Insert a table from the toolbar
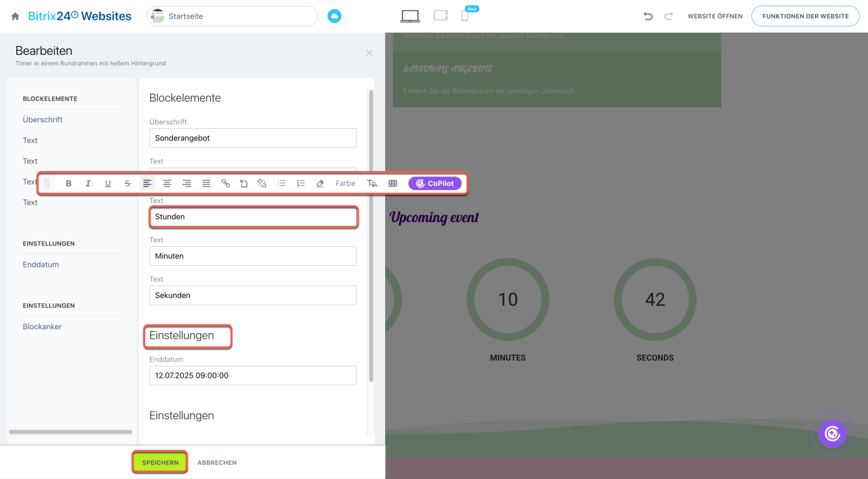The image size is (868, 479). [x=393, y=183]
